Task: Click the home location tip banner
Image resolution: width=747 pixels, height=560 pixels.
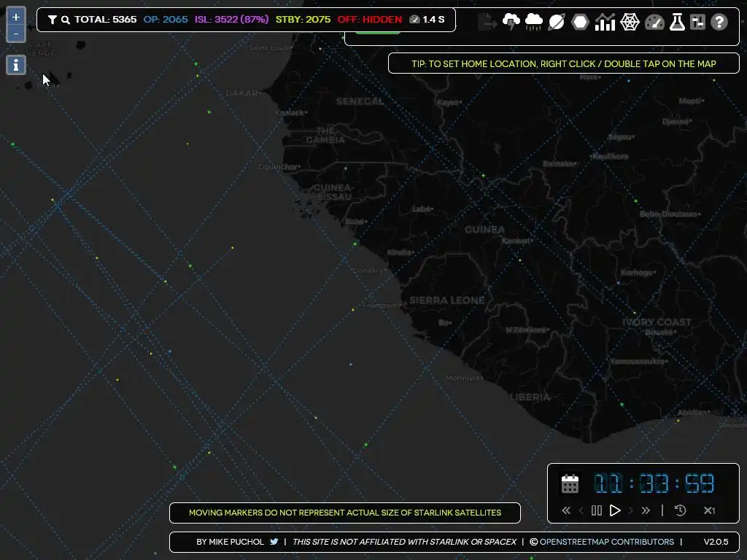Action: coord(564,64)
